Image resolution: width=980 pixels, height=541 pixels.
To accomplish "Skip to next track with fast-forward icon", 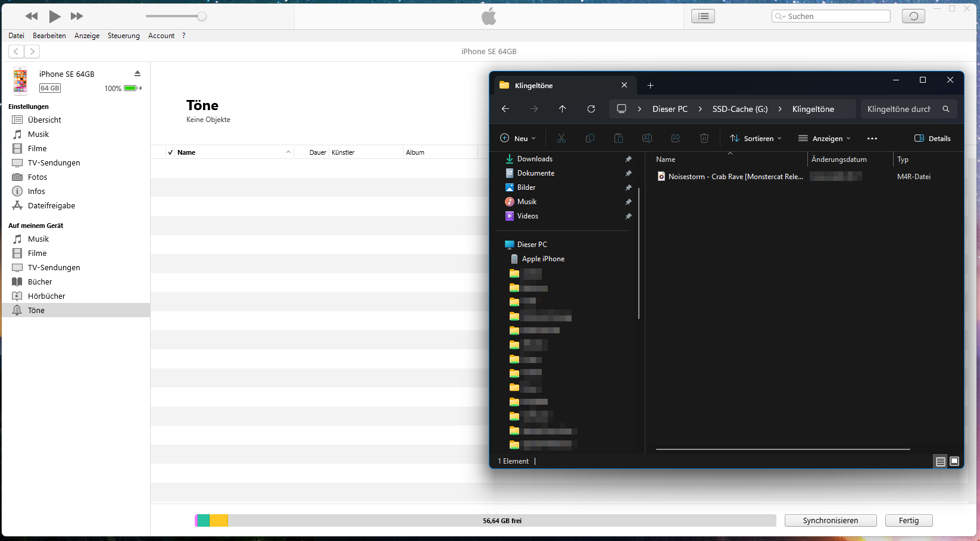I will pyautogui.click(x=77, y=16).
